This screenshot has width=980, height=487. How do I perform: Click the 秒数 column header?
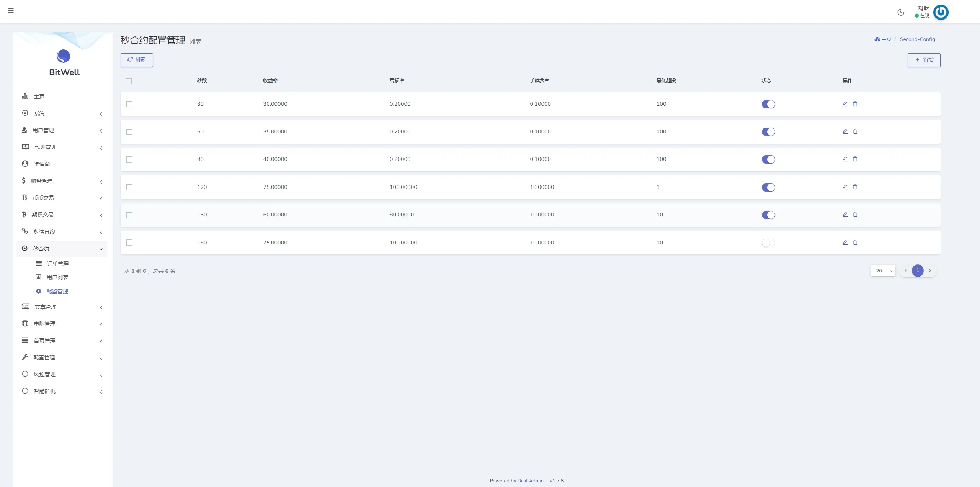pyautogui.click(x=202, y=80)
